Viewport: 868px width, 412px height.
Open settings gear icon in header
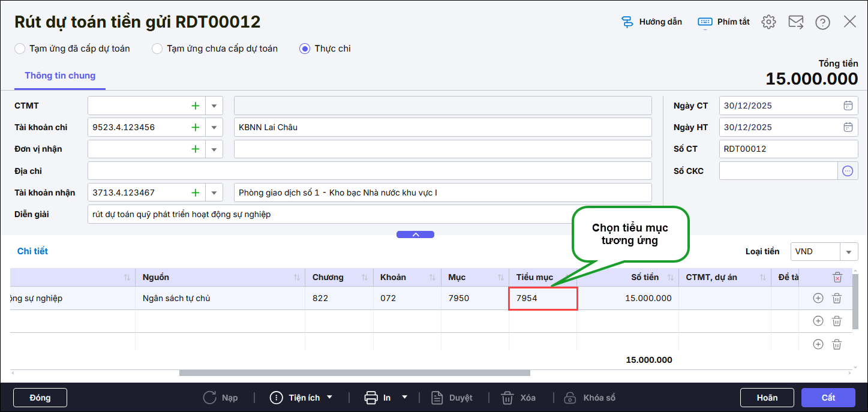[768, 22]
